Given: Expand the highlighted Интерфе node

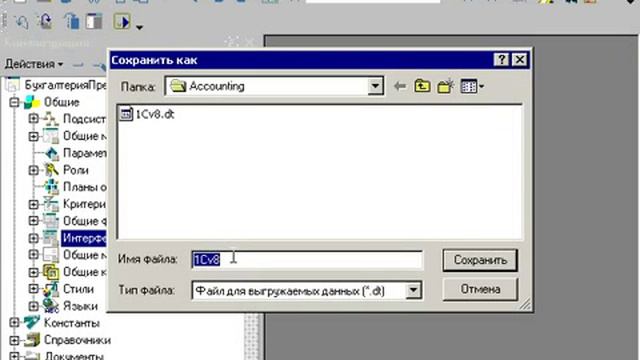Looking at the screenshot, I should click(x=33, y=238).
